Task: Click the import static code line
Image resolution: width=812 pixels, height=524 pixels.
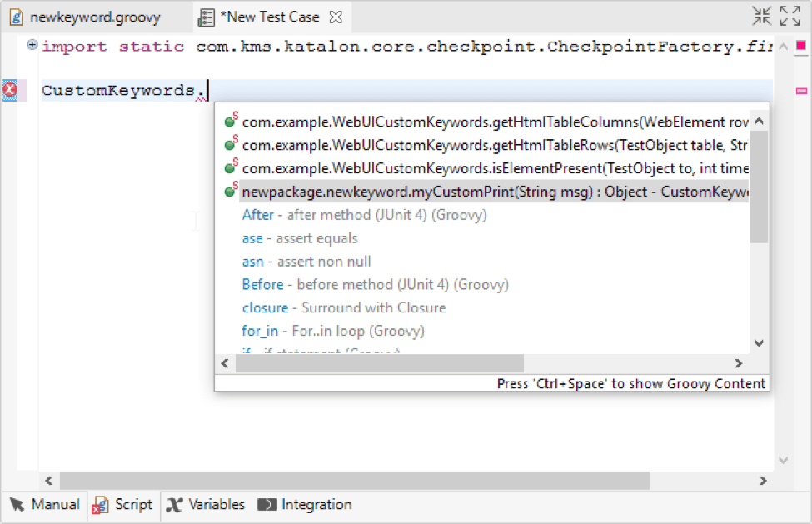Action: (407, 47)
